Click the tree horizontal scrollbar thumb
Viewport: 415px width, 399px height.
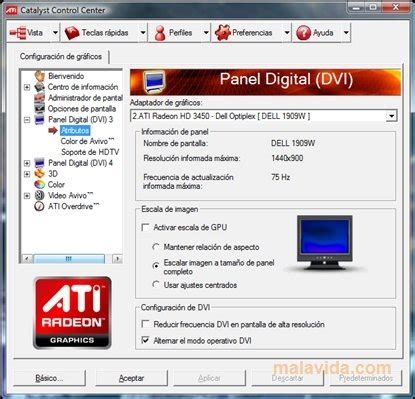(69, 259)
